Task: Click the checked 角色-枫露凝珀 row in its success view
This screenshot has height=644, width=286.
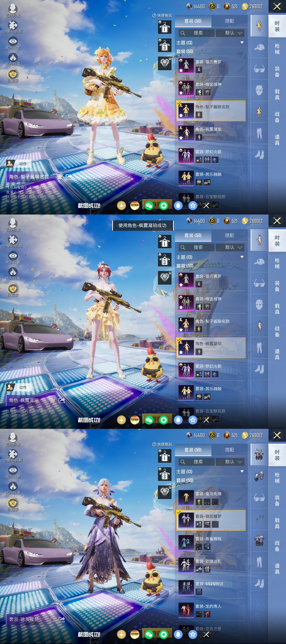Action: [211, 348]
